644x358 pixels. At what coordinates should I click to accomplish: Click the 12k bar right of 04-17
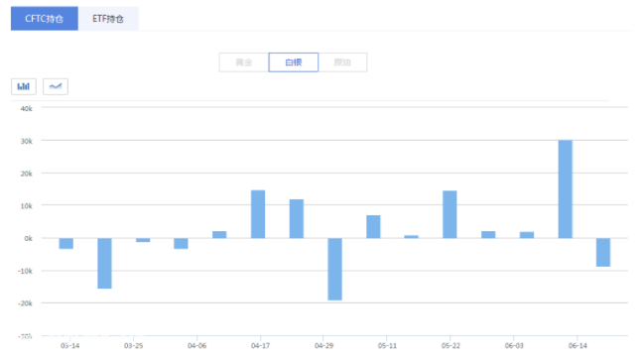[297, 219]
